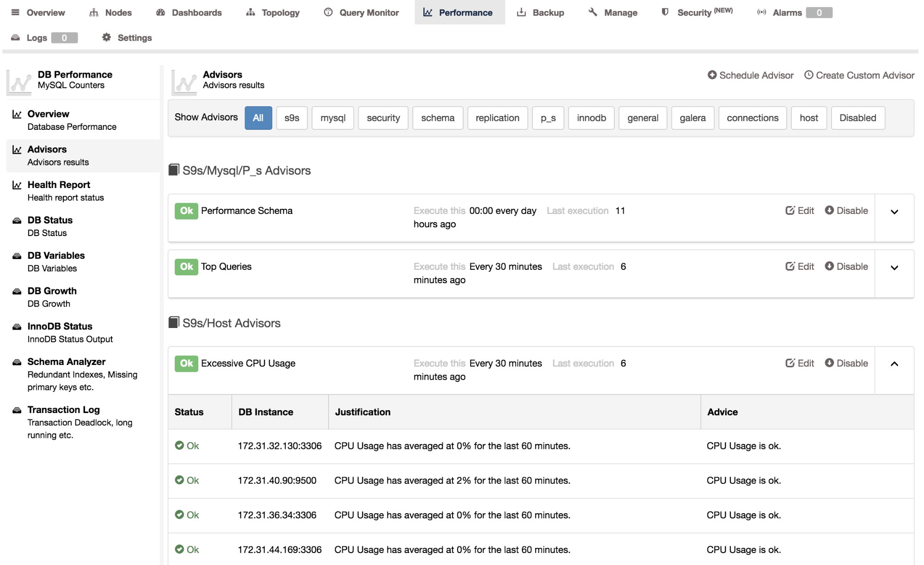
Task: Click Schedule Advisor link
Action: point(751,75)
